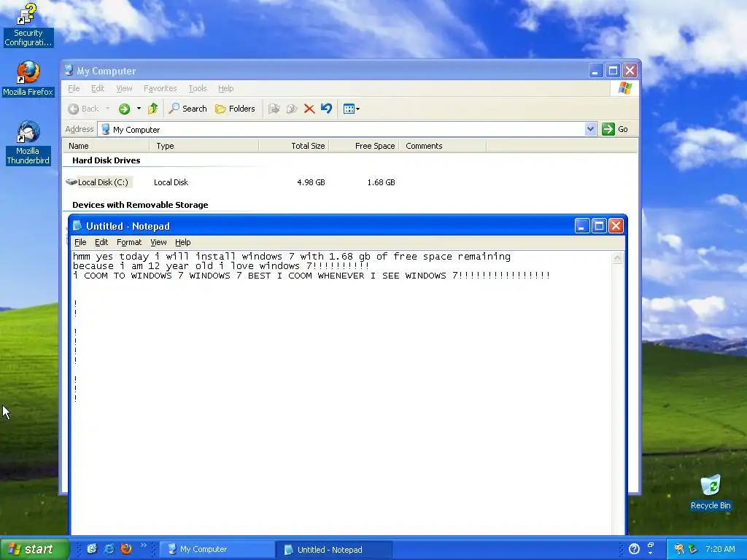Maximize the Notepad window
The width and height of the screenshot is (747, 560).
[599, 226]
